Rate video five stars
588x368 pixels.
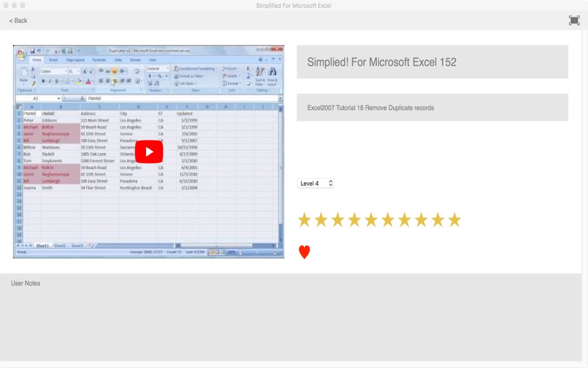coord(371,220)
